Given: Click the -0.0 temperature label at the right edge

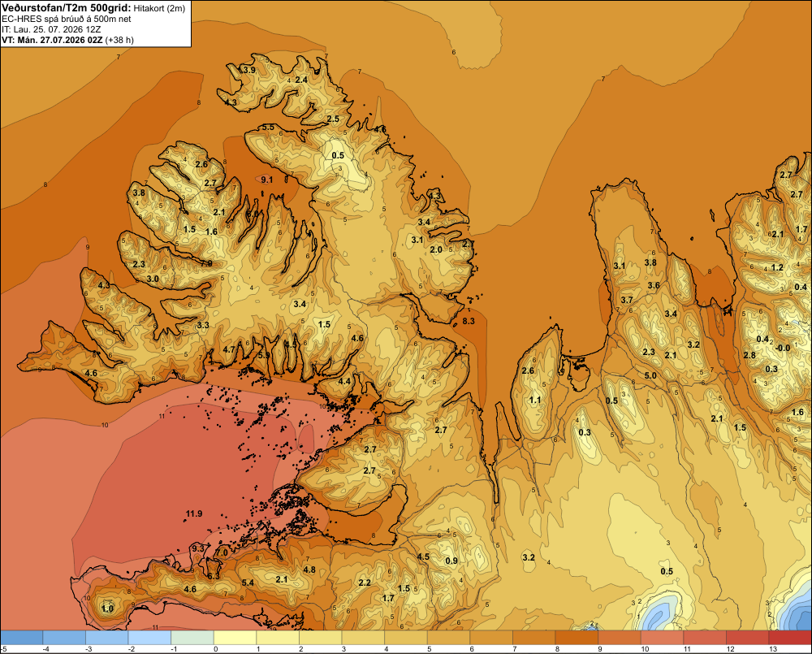Looking at the screenshot, I should pos(784,349).
